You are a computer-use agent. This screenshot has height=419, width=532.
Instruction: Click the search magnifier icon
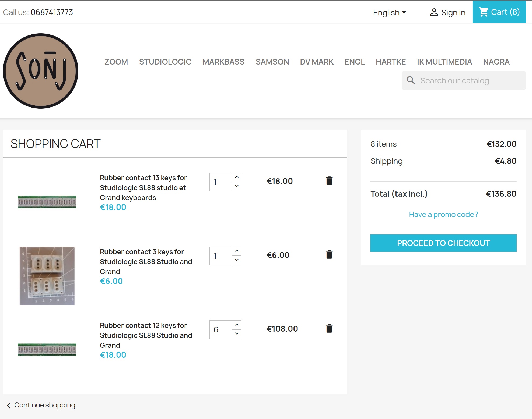(x=411, y=80)
